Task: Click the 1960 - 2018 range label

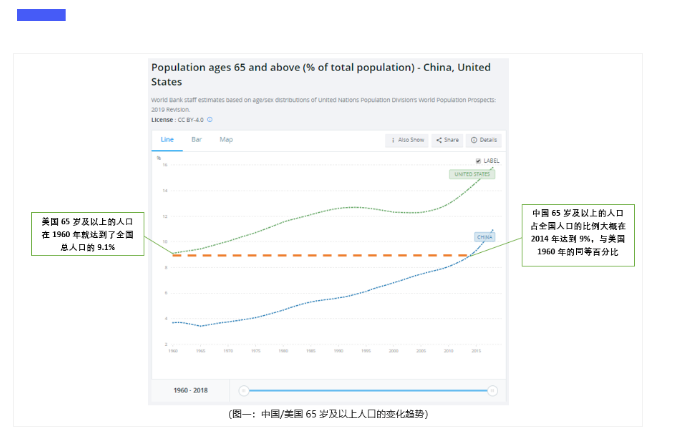Action: 190,390
